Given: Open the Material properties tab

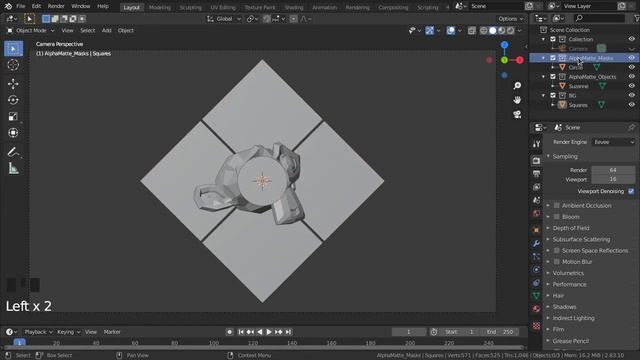Looking at the screenshot, I should 536,309.
